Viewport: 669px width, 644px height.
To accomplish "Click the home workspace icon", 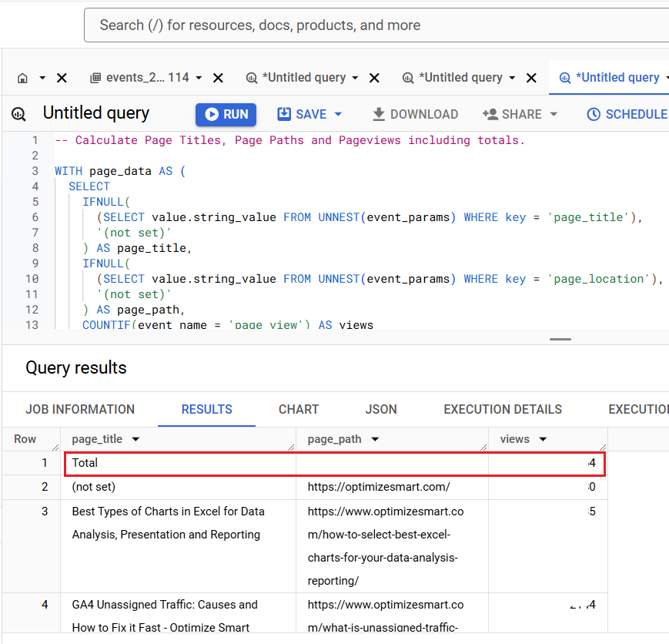I will click(24, 77).
